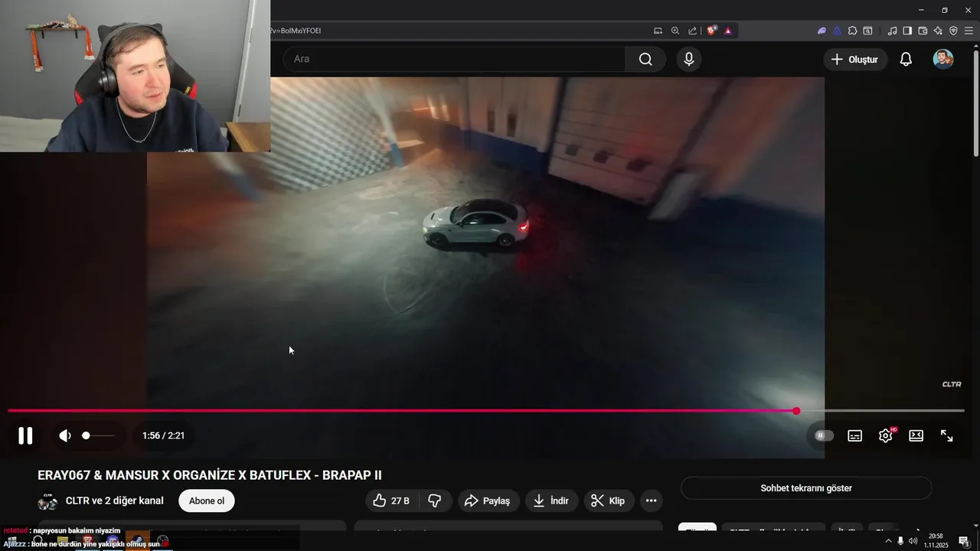Adjust the video volume slider
The height and width of the screenshot is (551, 980).
tap(100, 435)
